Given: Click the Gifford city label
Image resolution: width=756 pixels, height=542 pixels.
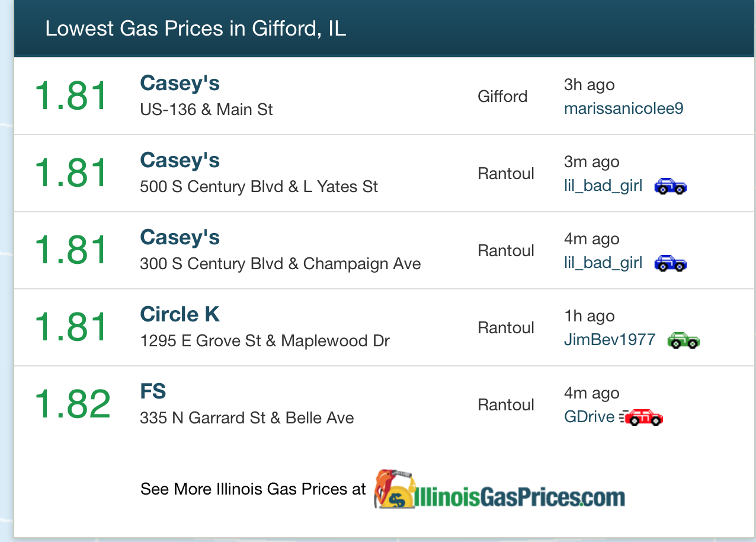Looking at the screenshot, I should (x=502, y=96).
